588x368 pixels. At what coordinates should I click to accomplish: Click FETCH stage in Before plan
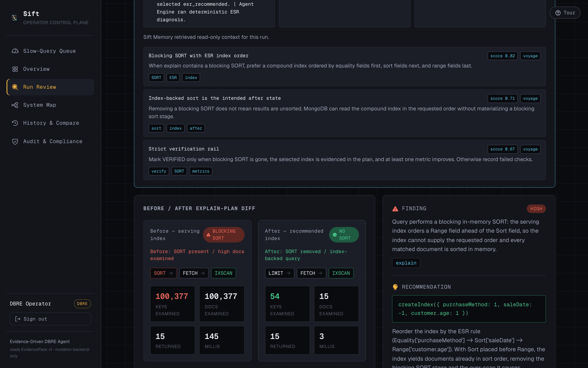[x=194, y=273]
